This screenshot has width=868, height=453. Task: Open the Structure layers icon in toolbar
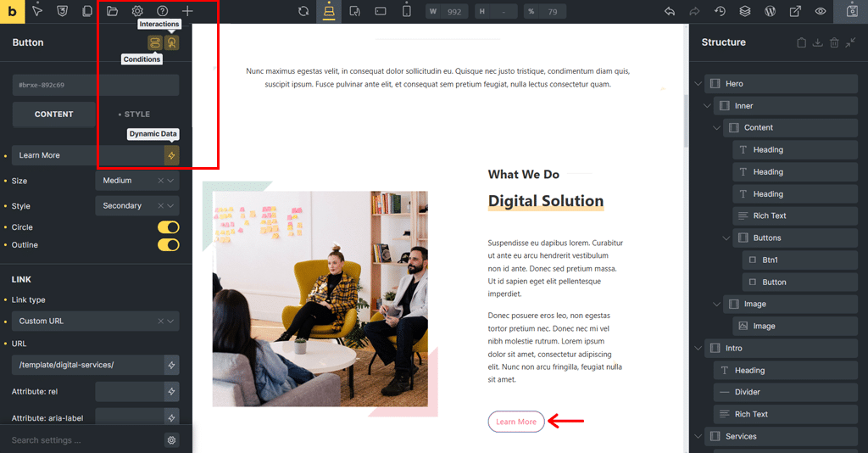click(745, 11)
